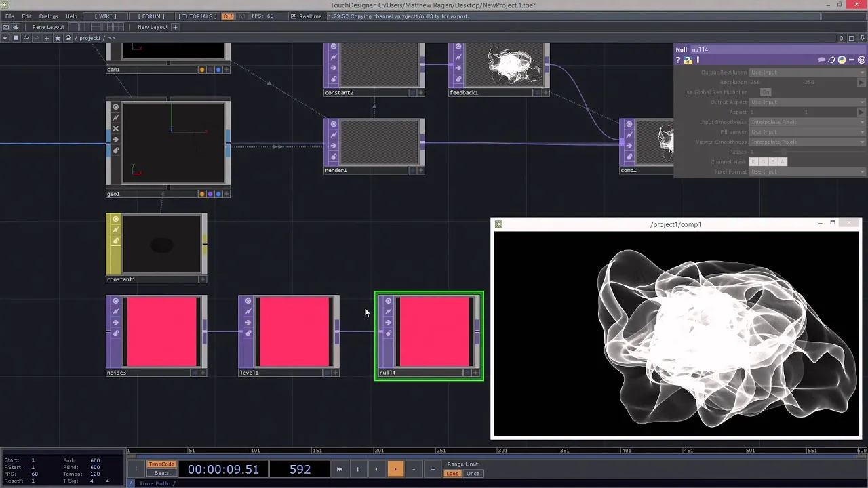The width and height of the screenshot is (868, 488).
Task: Click project1 in the network path
Action: click(90, 38)
